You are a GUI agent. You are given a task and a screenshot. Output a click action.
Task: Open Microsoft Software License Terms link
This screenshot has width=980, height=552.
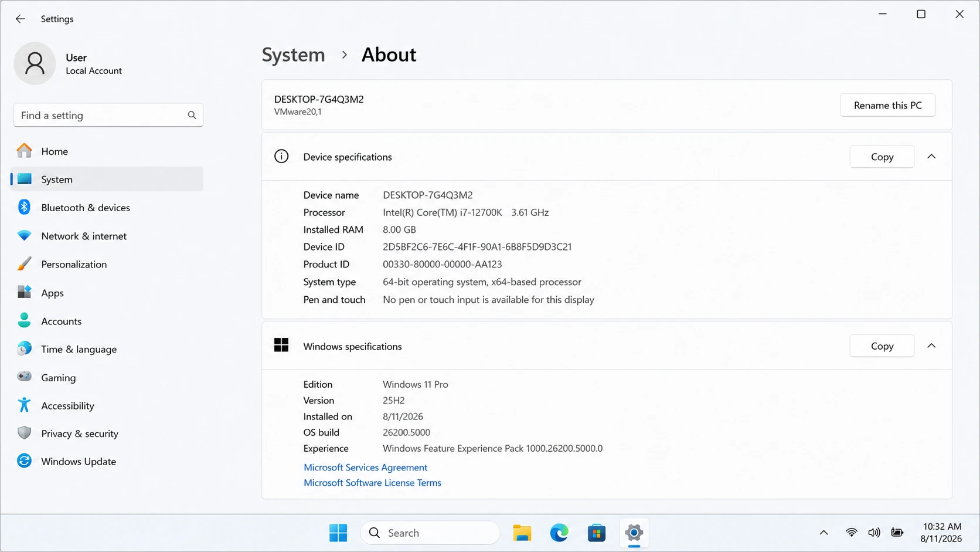[372, 482]
